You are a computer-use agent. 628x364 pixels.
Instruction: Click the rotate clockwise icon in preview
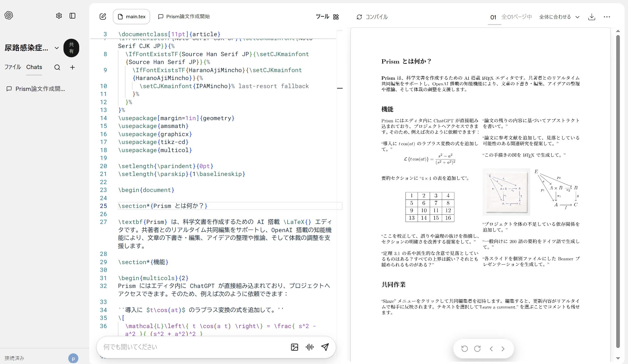point(477,349)
